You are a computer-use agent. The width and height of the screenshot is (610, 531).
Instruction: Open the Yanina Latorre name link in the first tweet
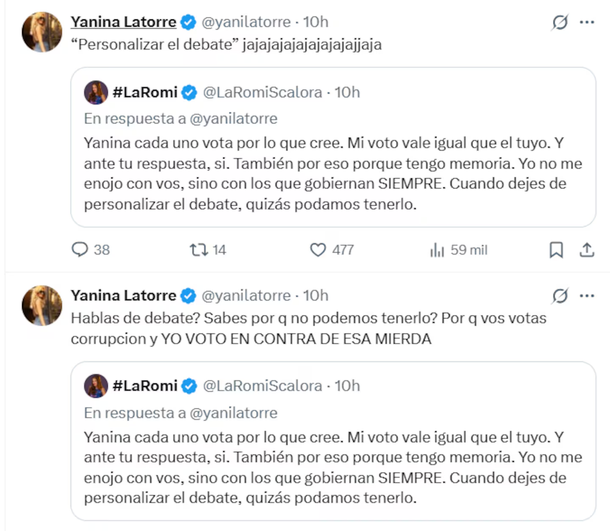click(x=123, y=22)
